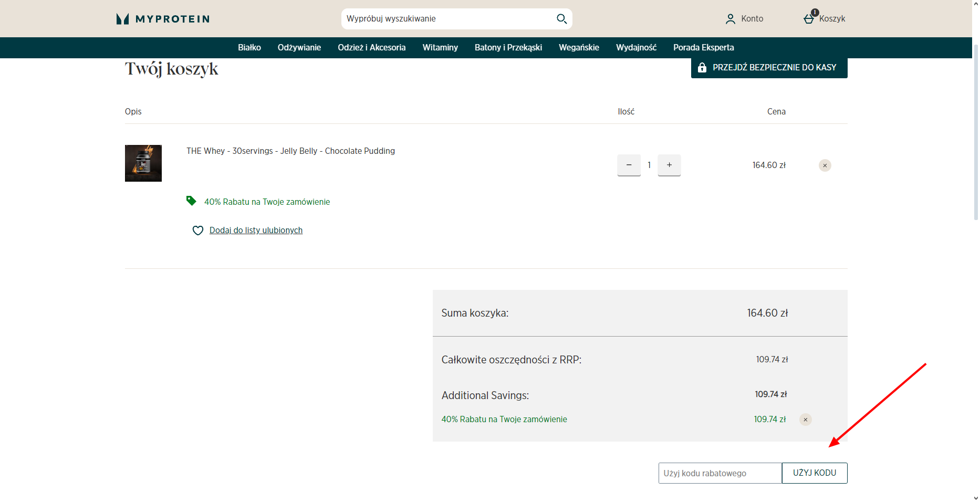Click the Myprotein logo

point(163,19)
